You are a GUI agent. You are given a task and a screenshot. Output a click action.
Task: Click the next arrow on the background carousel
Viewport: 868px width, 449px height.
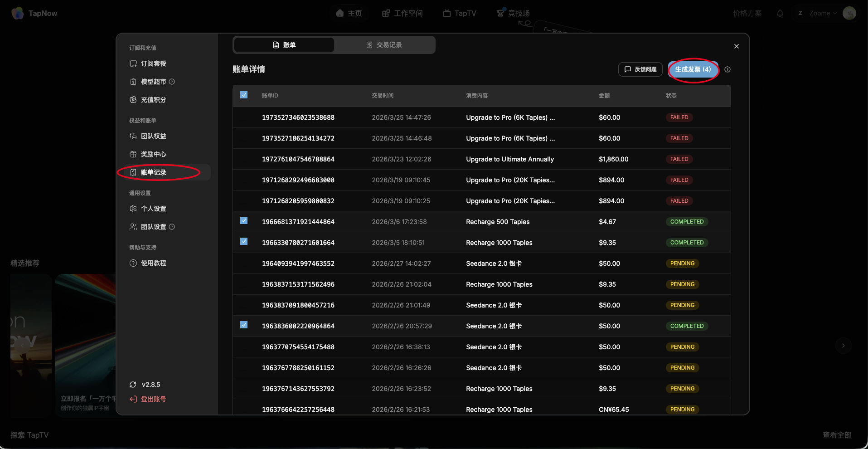click(x=843, y=346)
